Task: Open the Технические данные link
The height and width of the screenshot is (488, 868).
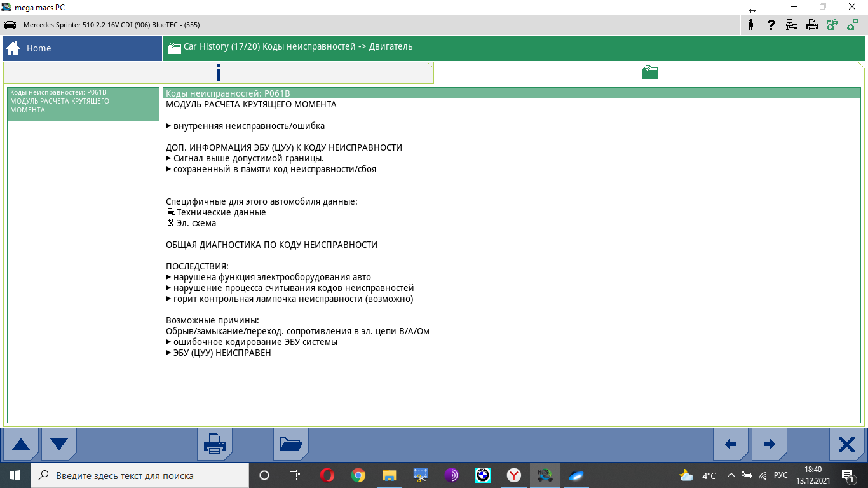Action: coord(220,212)
